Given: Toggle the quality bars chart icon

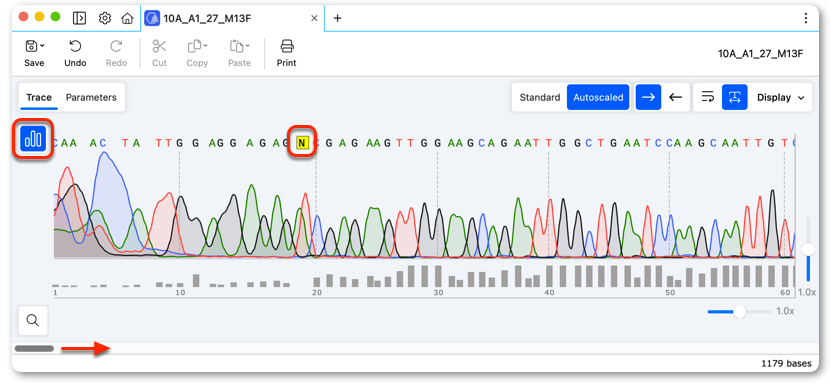Looking at the screenshot, I should pos(34,139).
